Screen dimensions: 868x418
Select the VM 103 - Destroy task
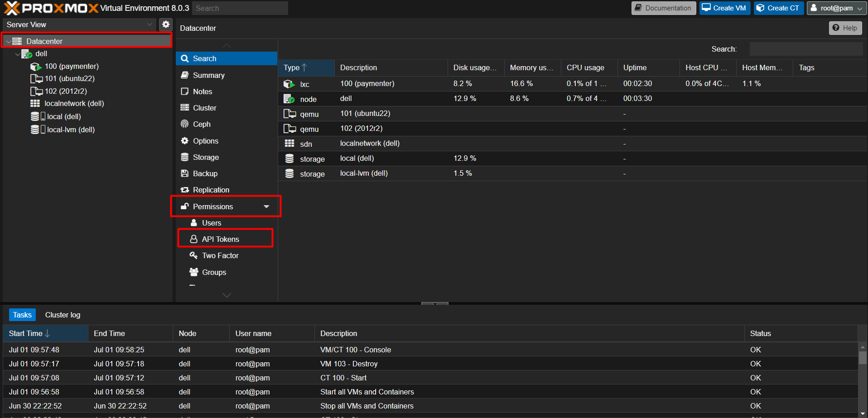[430, 364]
